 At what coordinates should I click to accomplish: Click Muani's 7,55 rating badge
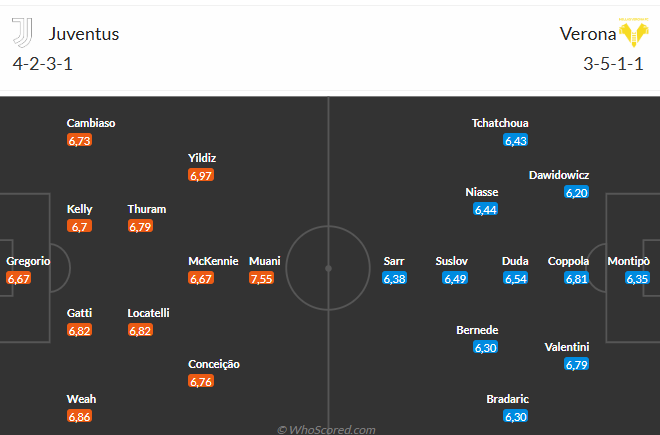pyautogui.click(x=261, y=278)
